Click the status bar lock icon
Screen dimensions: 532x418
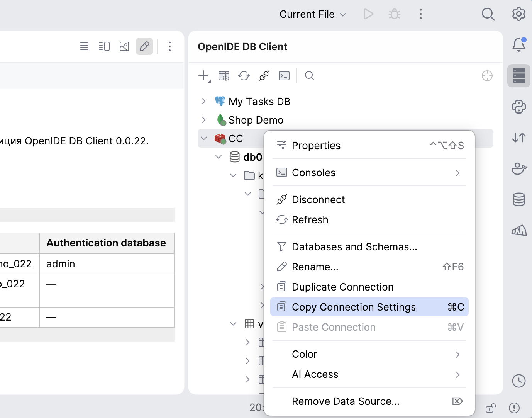click(x=490, y=408)
